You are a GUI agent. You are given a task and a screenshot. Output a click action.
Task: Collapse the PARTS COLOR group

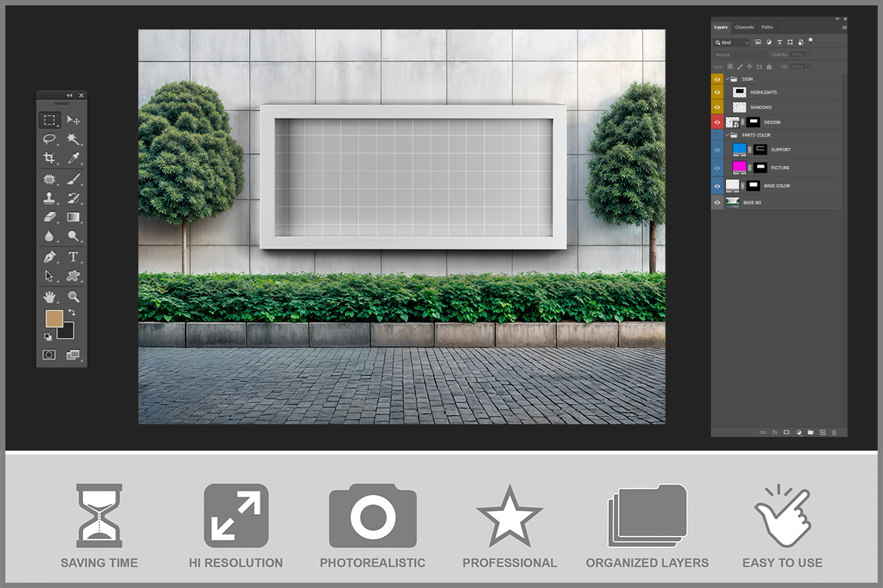click(727, 135)
